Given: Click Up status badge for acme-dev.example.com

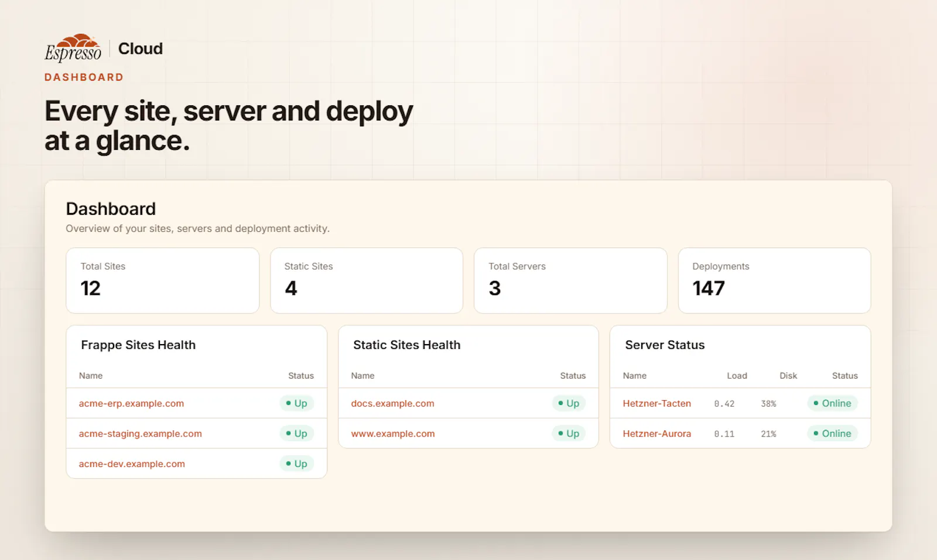Looking at the screenshot, I should [x=296, y=464].
